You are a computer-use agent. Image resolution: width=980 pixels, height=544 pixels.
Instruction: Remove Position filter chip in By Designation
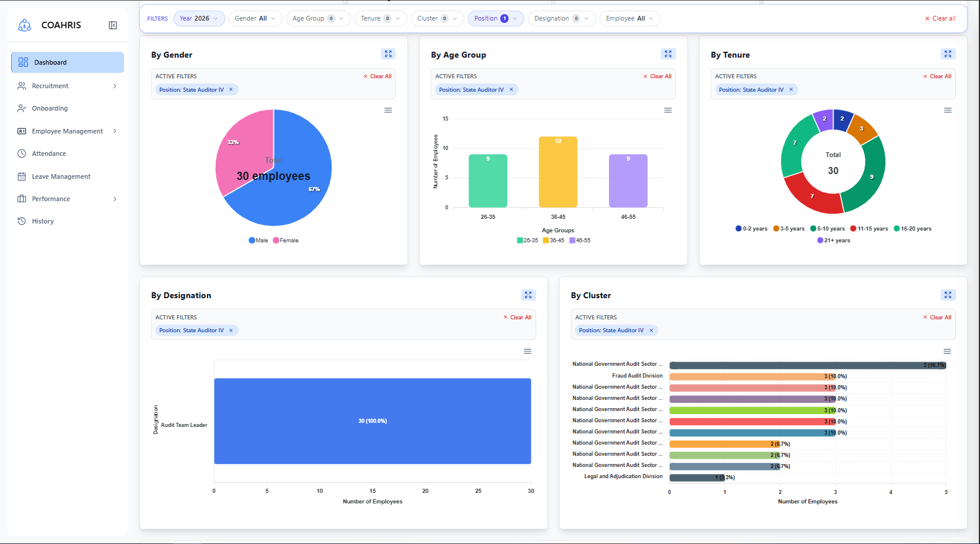(x=231, y=331)
